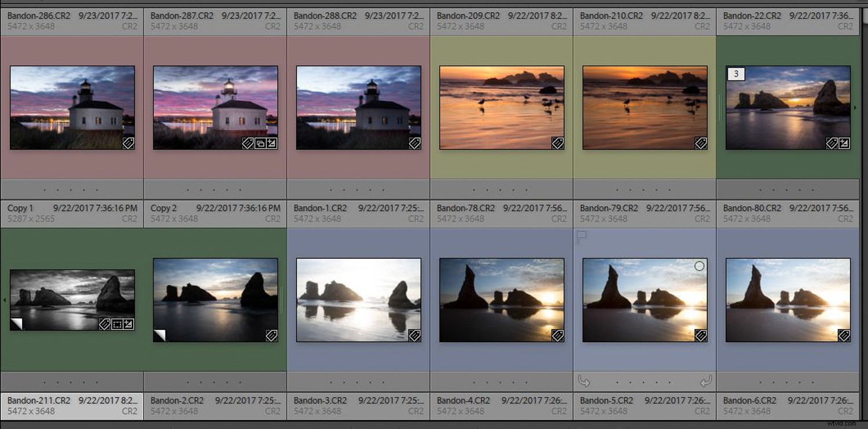Screen dimensions: 868x429
Task: Click the right arrow beside the Bandon-22 thumbnail
Action: point(856,107)
